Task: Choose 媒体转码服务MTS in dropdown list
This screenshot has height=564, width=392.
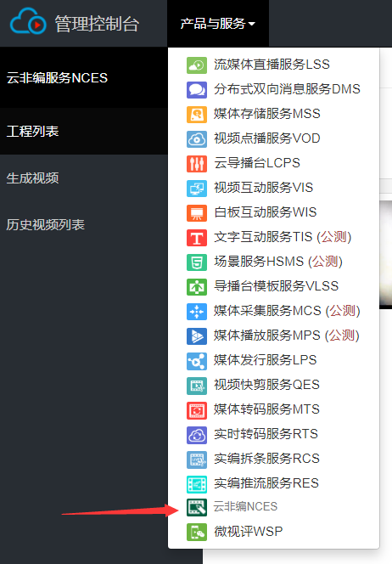Action: click(x=266, y=409)
